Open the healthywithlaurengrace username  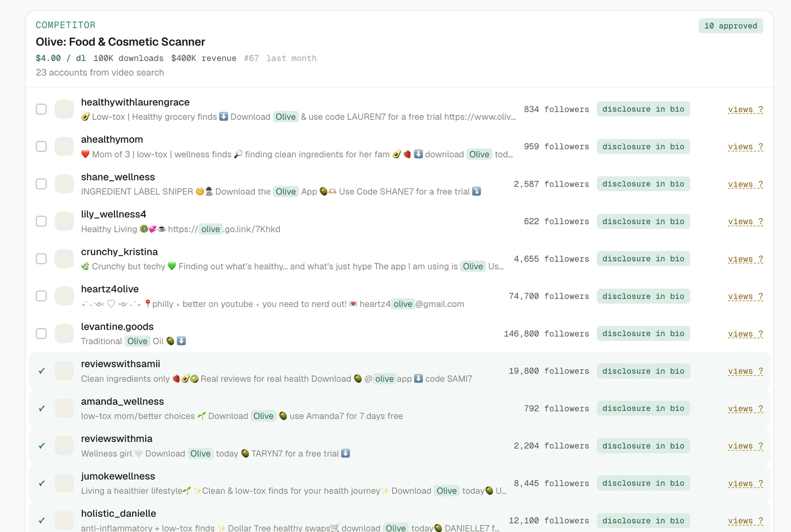pyautogui.click(x=135, y=102)
